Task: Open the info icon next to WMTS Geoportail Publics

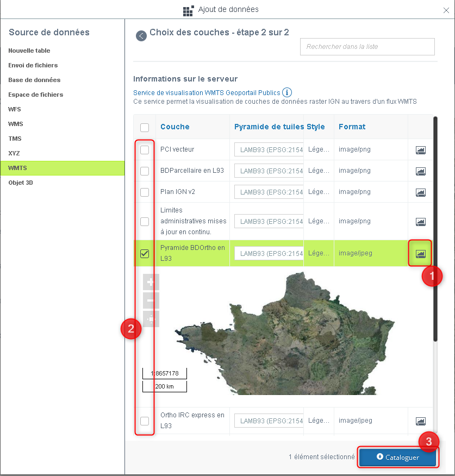Action: [x=287, y=93]
